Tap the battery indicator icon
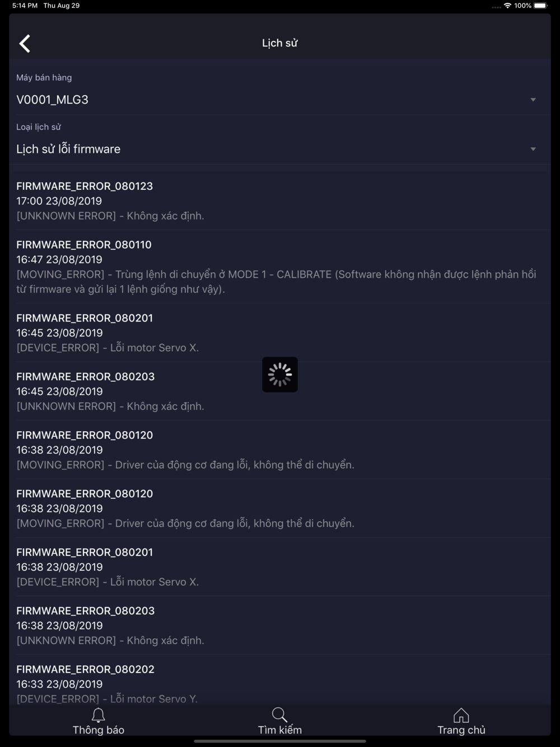Image resolution: width=560 pixels, height=747 pixels. point(540,6)
